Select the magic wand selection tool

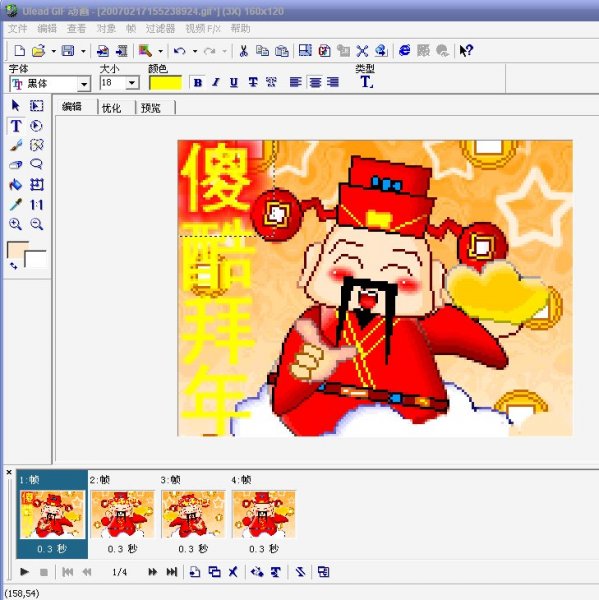pos(37,145)
